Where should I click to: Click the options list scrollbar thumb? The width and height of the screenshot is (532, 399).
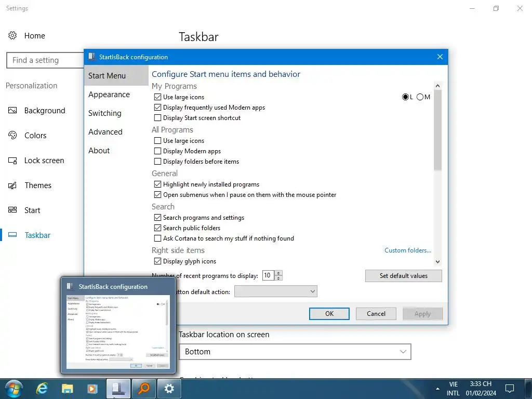pos(437,130)
